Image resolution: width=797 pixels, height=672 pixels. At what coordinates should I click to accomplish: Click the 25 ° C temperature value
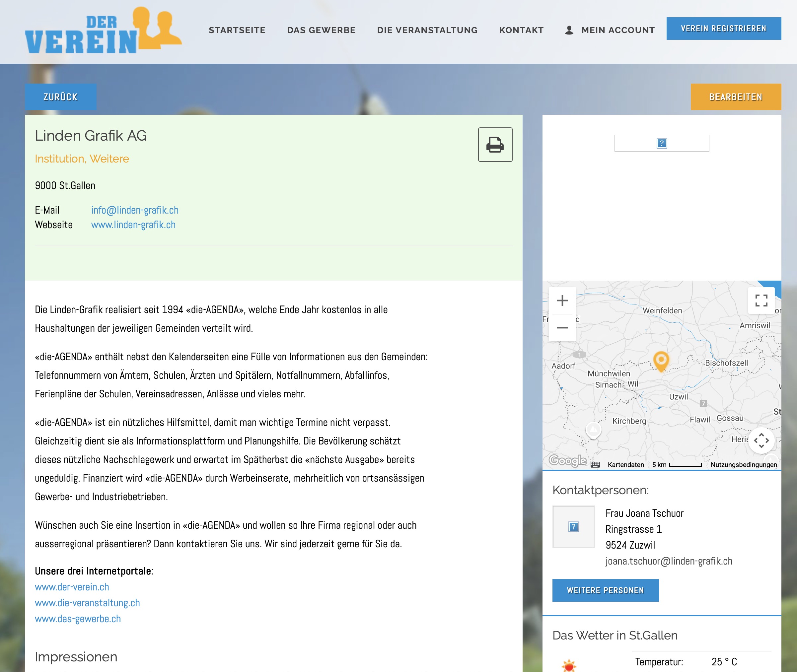point(724,662)
